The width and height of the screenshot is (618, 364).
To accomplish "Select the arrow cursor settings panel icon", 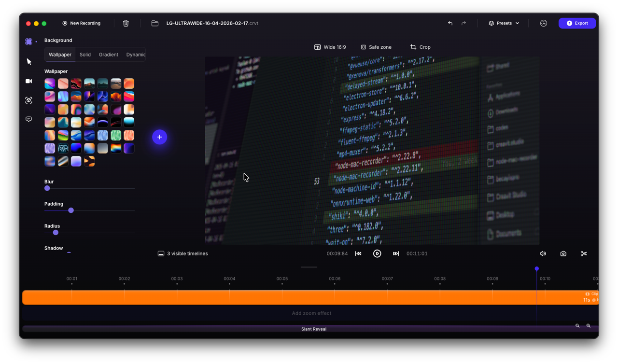I will 28,61.
